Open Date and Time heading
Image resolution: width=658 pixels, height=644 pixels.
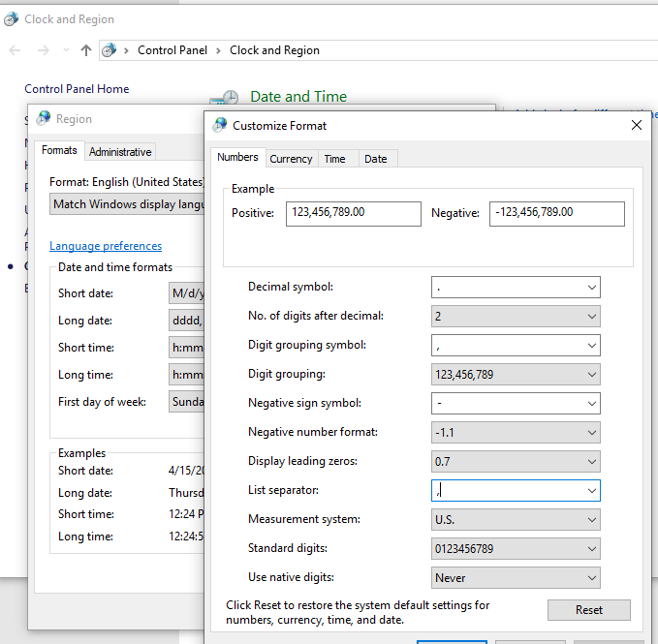[x=298, y=97]
